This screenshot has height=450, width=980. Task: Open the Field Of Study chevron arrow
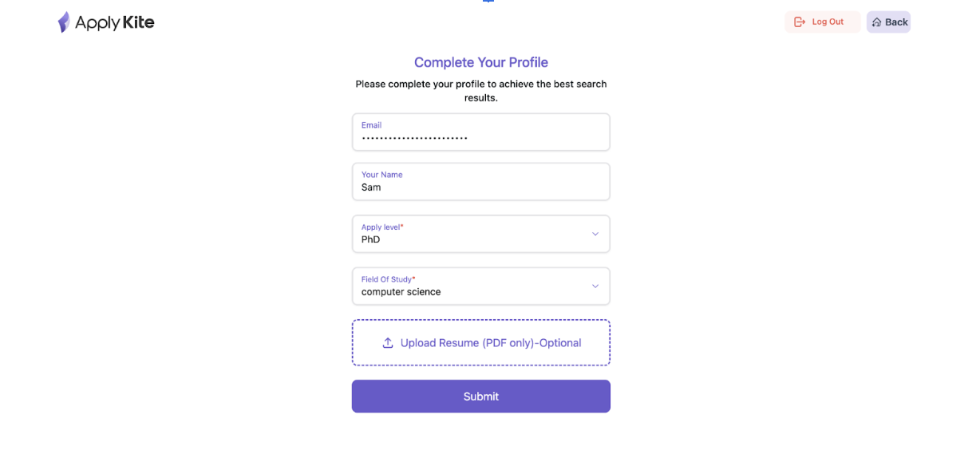pos(595,286)
